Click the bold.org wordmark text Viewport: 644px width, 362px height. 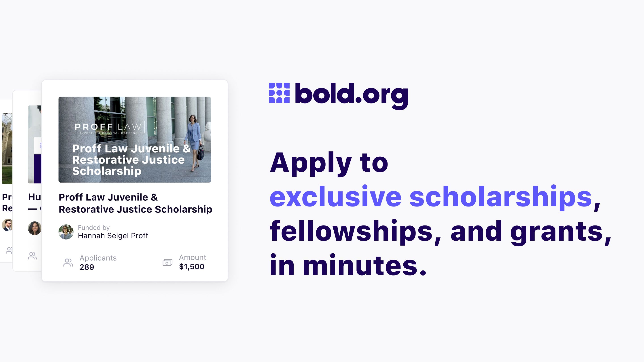pos(351,94)
